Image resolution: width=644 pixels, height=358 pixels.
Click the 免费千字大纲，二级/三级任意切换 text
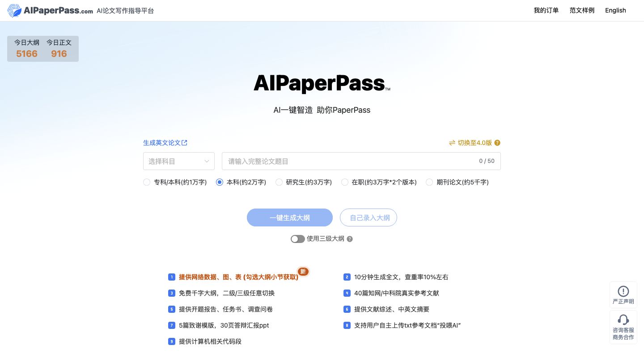click(x=227, y=293)
